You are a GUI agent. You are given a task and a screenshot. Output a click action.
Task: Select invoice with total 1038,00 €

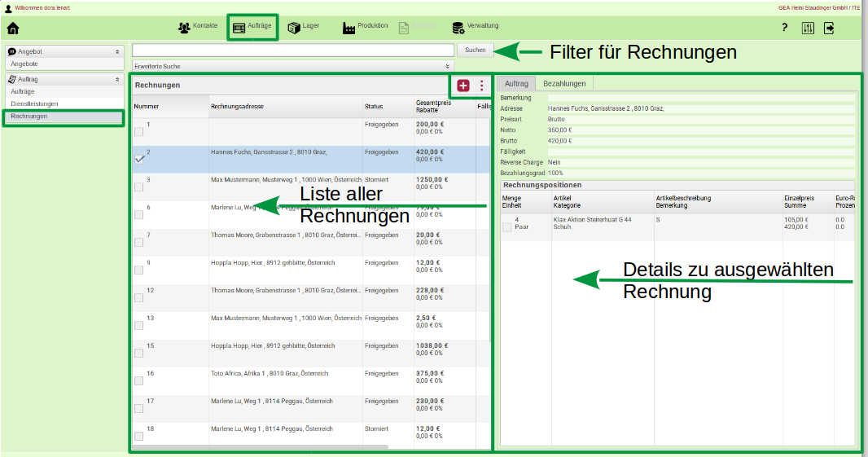(x=311, y=354)
